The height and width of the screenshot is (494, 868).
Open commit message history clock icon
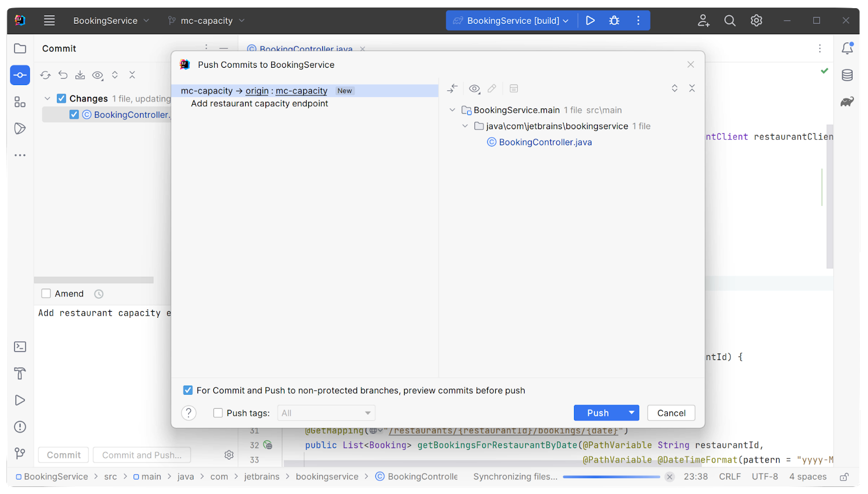pos(99,294)
